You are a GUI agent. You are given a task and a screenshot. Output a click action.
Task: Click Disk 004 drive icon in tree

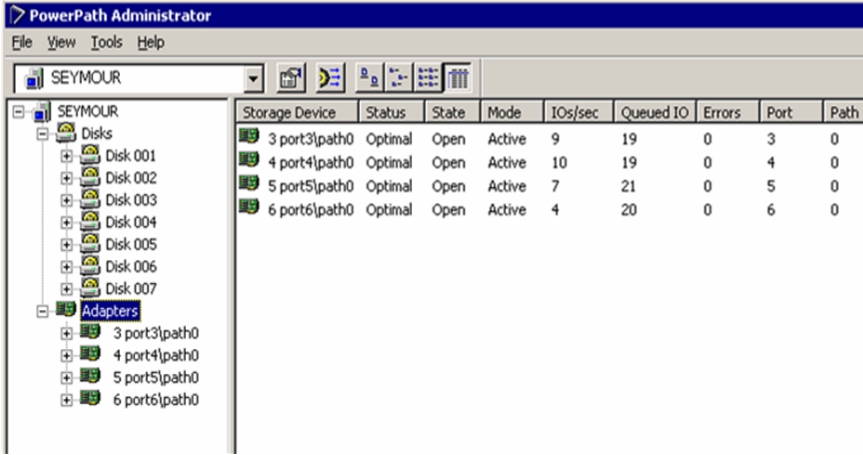pos(90,221)
